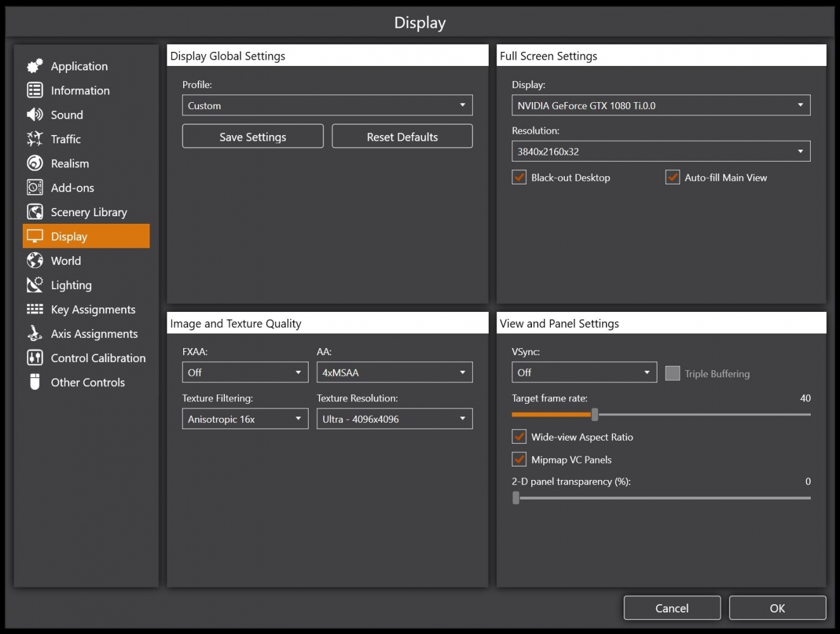
Task: Click the Traffic airplanes icon
Action: click(35, 139)
